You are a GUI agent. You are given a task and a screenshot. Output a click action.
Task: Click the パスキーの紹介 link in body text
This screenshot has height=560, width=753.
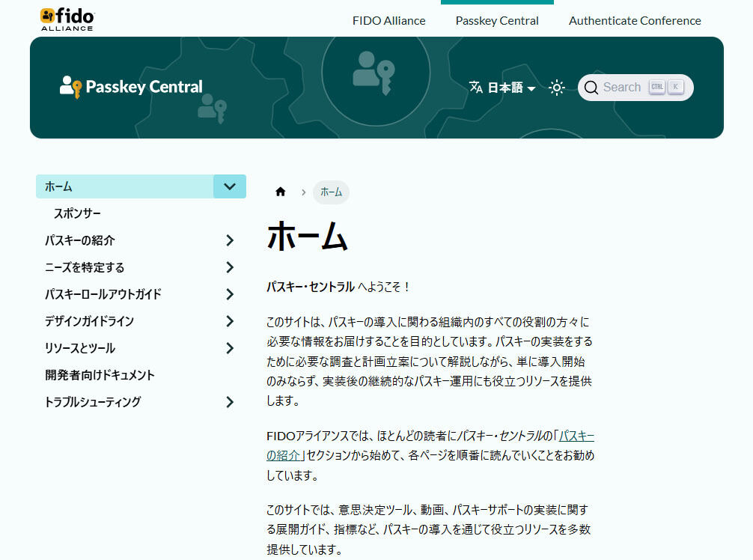pyautogui.click(x=576, y=436)
